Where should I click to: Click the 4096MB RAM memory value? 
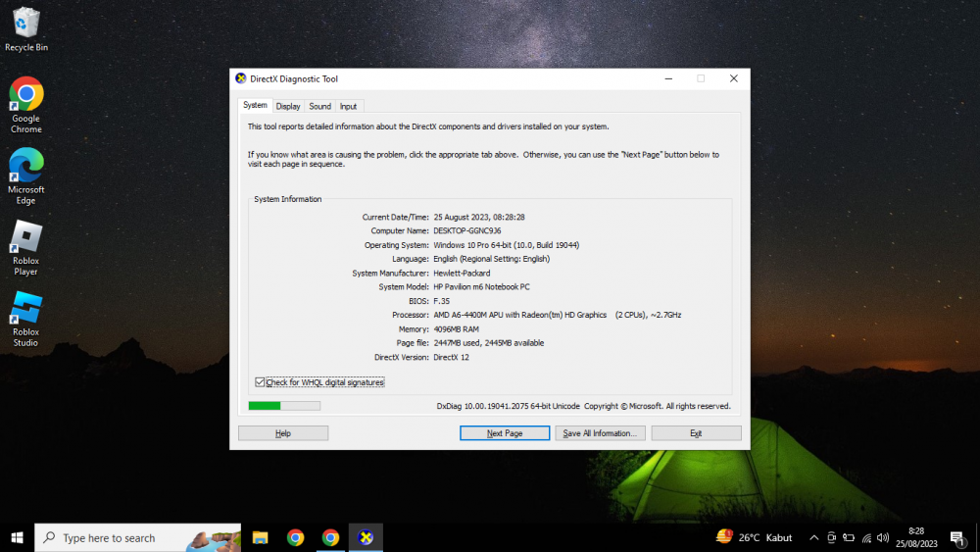click(457, 328)
